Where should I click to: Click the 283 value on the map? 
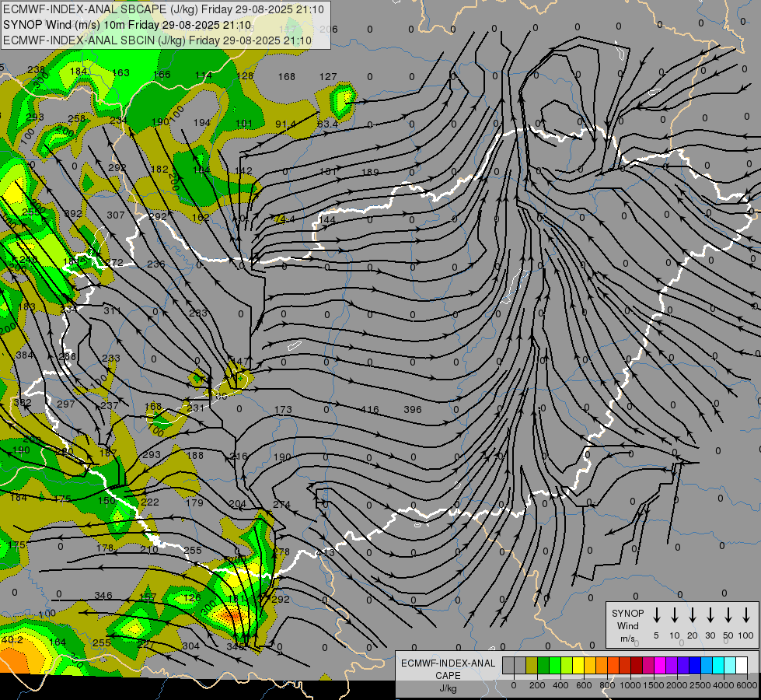[x=198, y=313]
